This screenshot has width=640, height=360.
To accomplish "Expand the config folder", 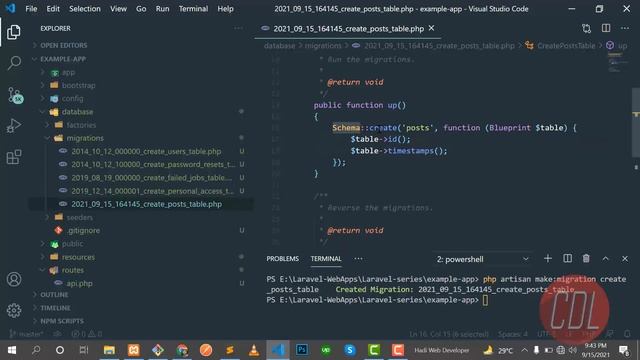I will pyautogui.click(x=72, y=98).
